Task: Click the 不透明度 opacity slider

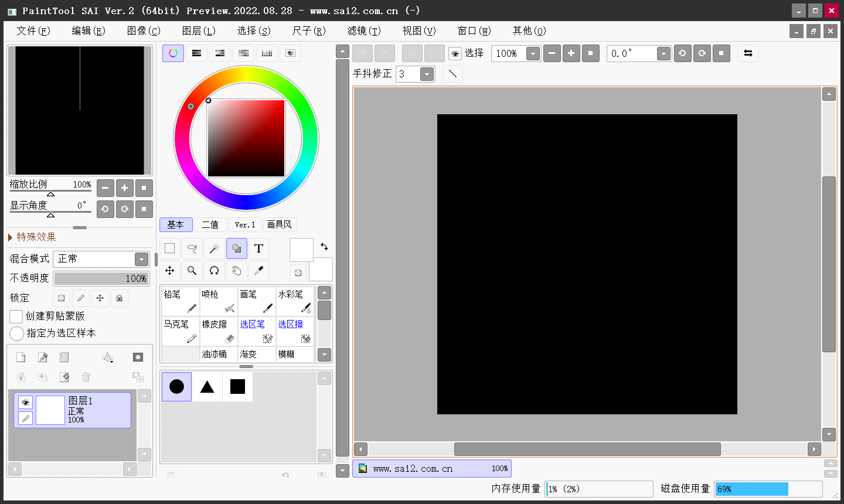Action: 101,278
